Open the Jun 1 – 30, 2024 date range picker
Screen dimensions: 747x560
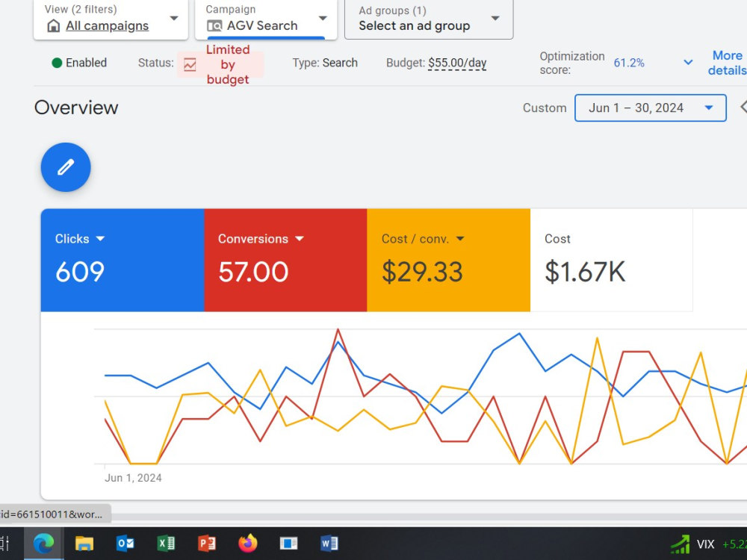tap(651, 108)
